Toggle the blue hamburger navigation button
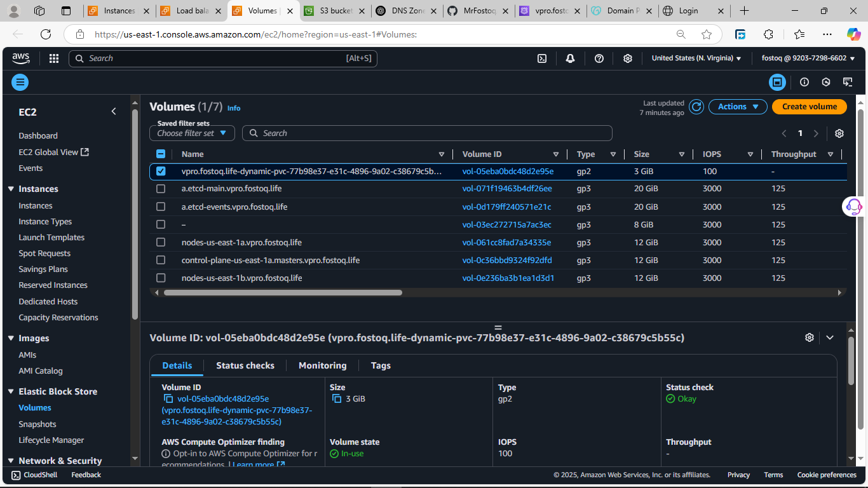The image size is (868, 488). tap(20, 82)
